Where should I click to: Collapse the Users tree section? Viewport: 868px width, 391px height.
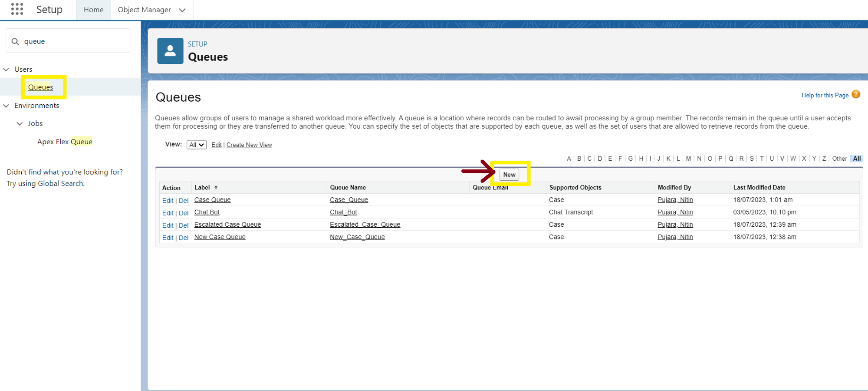click(6, 70)
